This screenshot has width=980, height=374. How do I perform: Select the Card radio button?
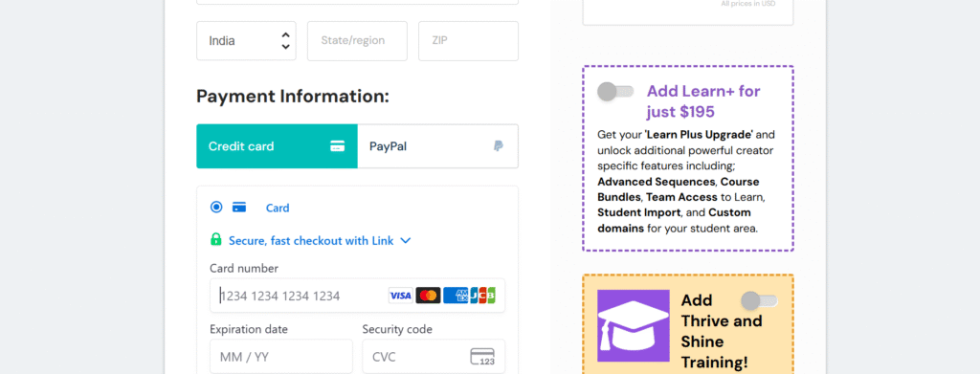point(216,208)
